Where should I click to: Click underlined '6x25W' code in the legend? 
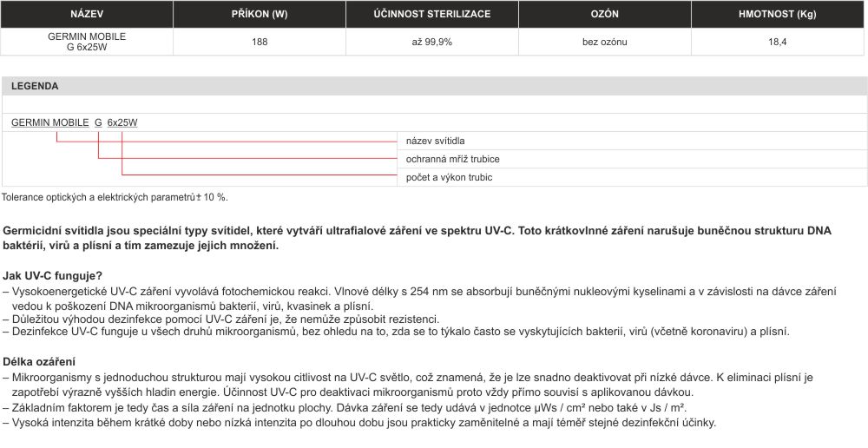click(x=122, y=123)
